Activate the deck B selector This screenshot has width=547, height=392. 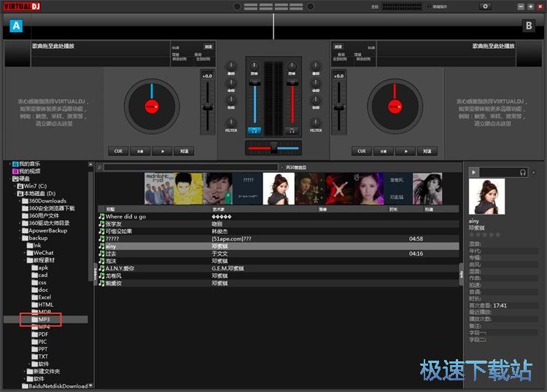tap(529, 26)
